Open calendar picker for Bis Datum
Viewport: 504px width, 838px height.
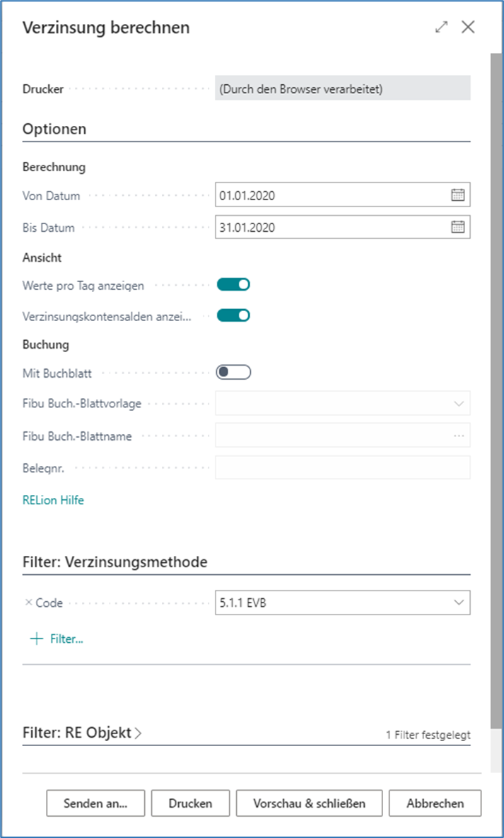tap(457, 227)
